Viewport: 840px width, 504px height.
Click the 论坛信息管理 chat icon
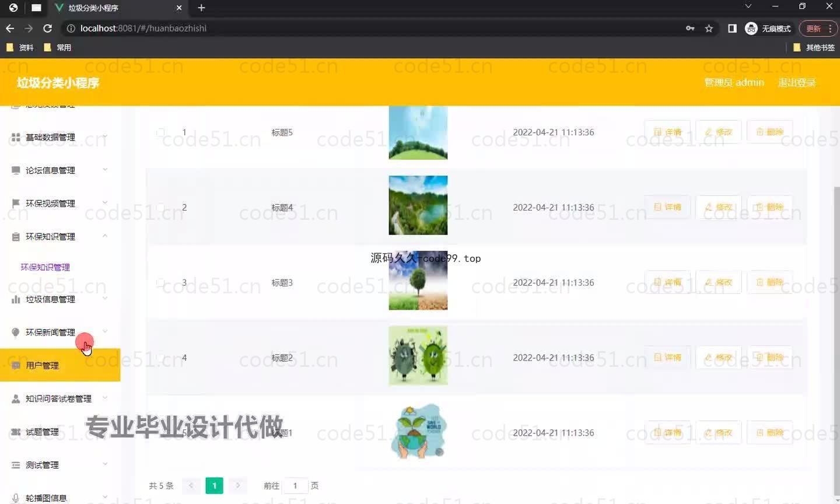[x=16, y=170]
